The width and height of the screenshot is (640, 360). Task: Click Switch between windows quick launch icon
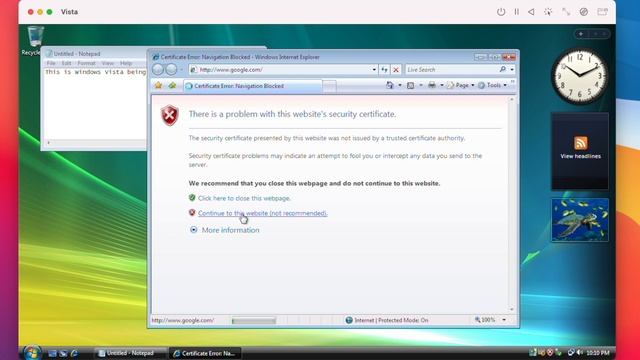coord(63,353)
